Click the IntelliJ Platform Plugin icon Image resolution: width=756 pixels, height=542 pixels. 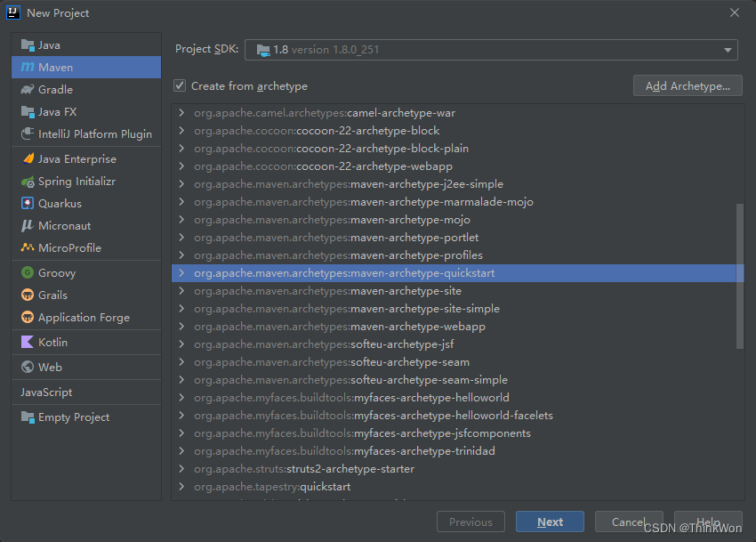(28, 133)
